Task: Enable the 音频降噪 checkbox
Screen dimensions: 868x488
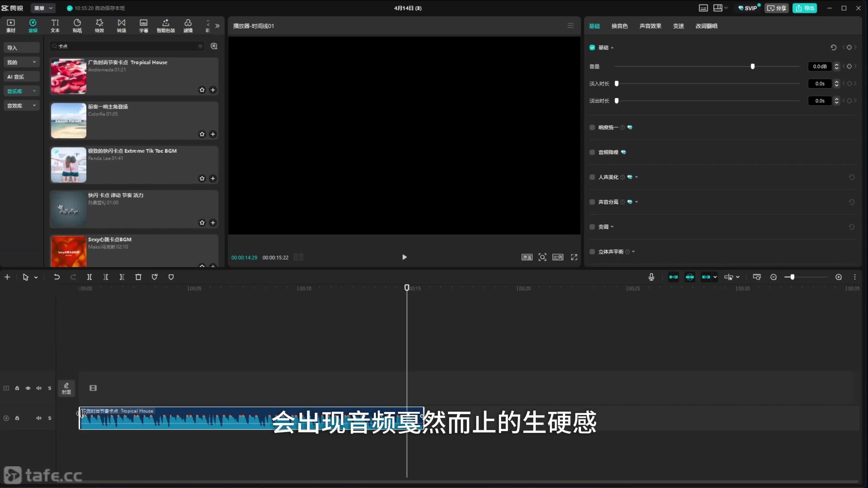Action: (592, 152)
